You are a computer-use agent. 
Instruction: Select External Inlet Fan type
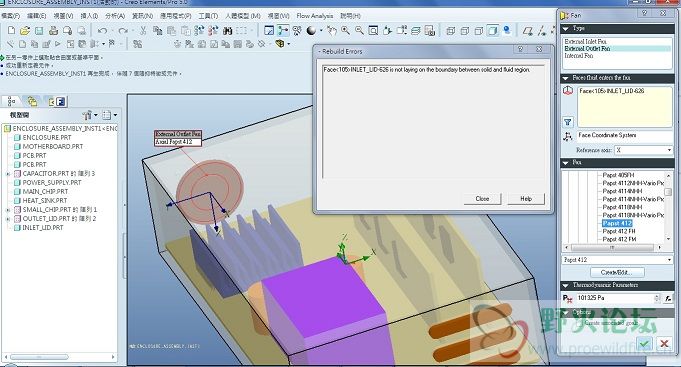[x=585, y=42]
